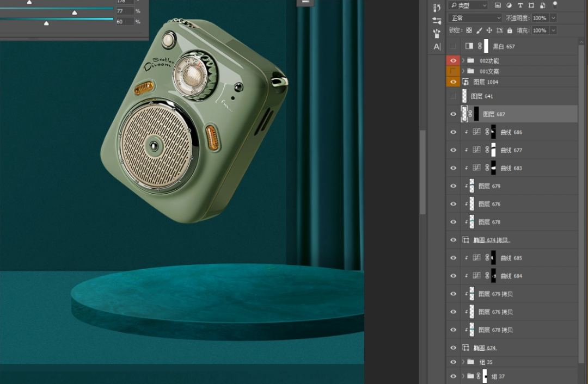Hide 图层 687 layer
The width and height of the screenshot is (588, 384).
point(453,114)
